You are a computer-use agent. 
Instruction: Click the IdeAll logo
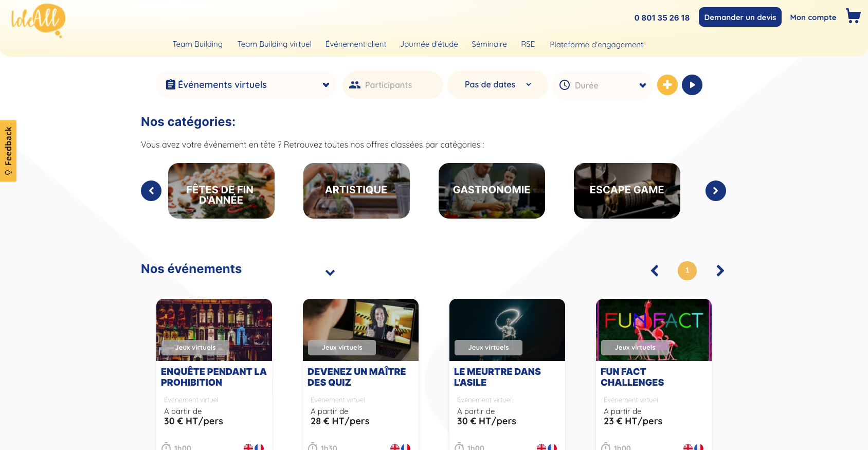[x=38, y=21]
